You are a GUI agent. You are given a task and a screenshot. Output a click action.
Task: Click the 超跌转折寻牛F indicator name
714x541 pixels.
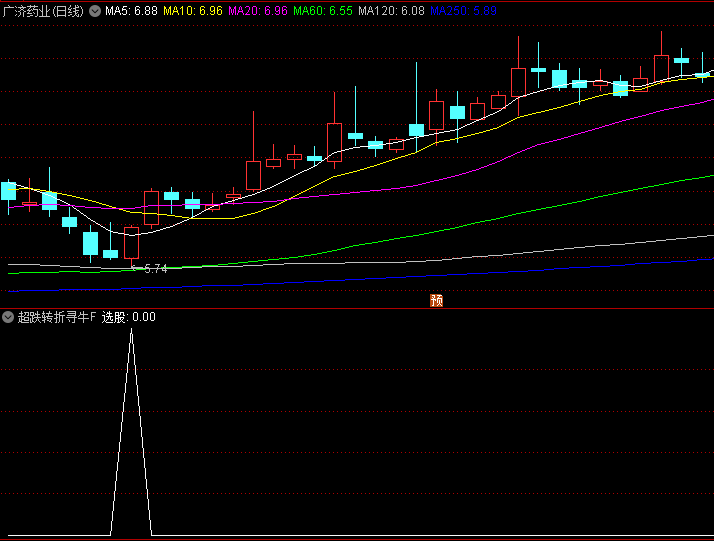(x=57, y=317)
